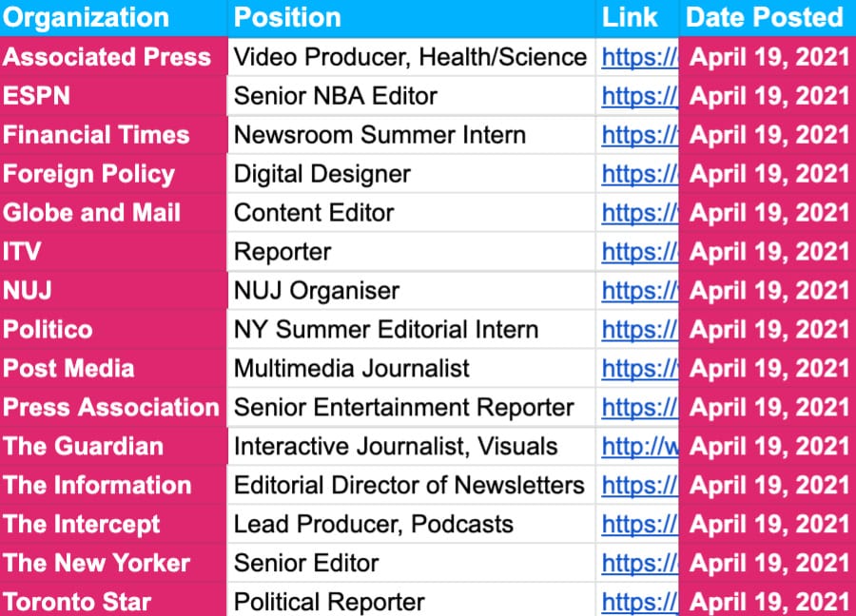The image size is (856, 616).
Task: Select the Senior Entertainment Reporter cell
Action: (404, 408)
